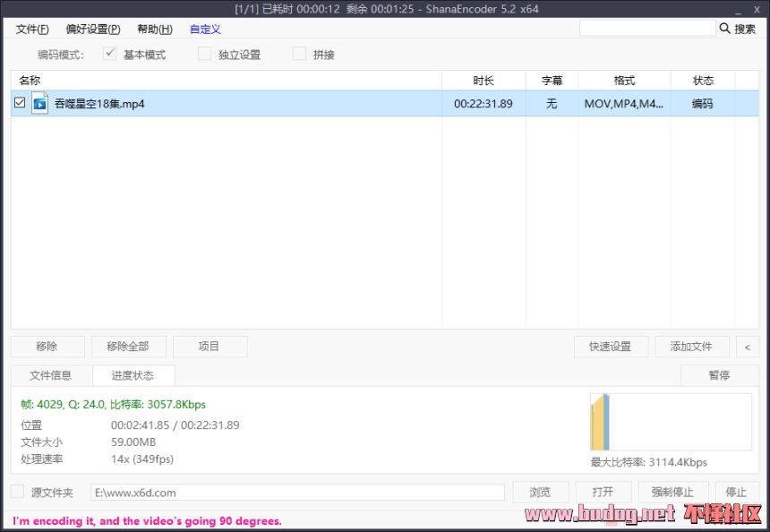
Task: Open the 文件(F) menu
Action: [x=32, y=29]
